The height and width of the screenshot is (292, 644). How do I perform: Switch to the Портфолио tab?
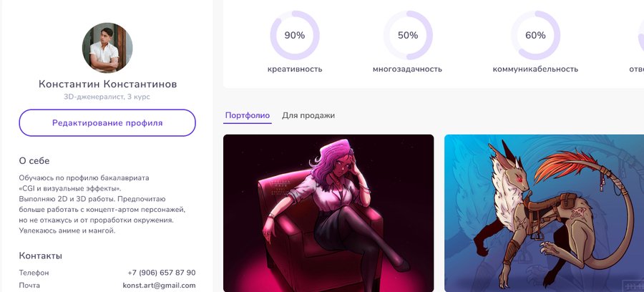tap(248, 115)
